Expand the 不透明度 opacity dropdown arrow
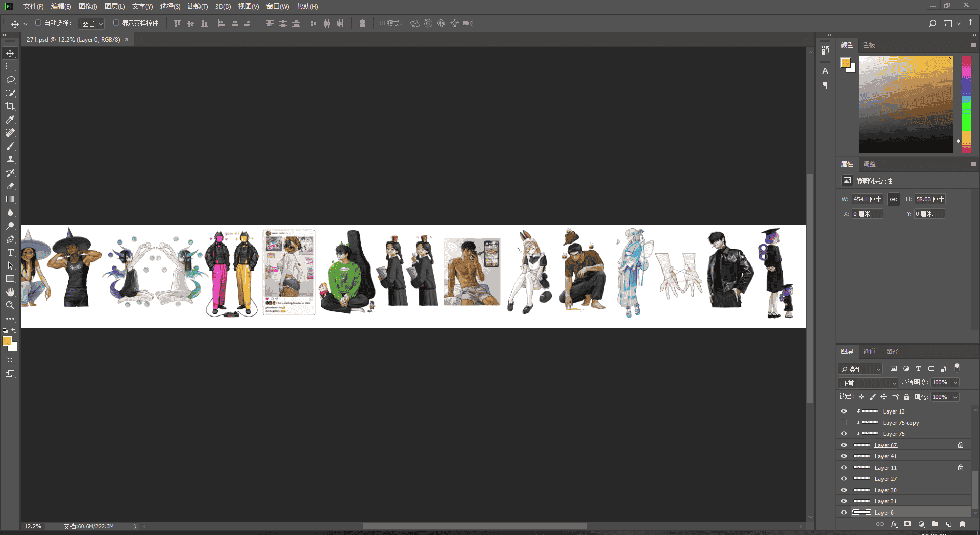 click(955, 383)
